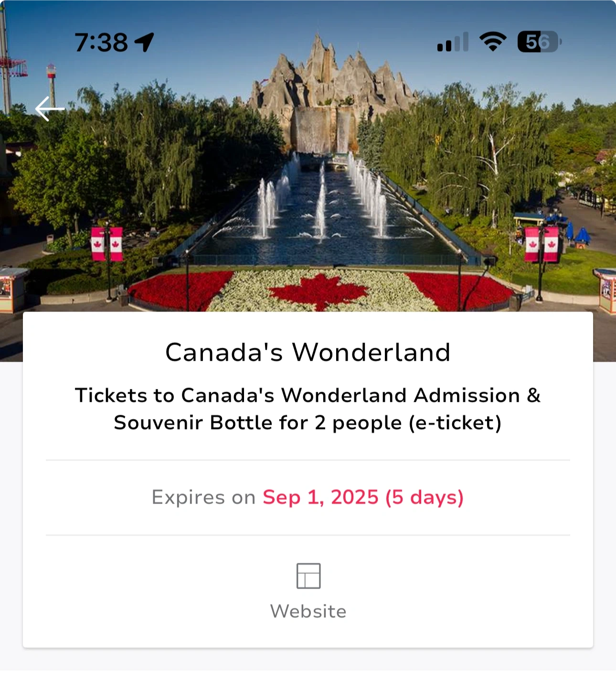Tap the "(5 days)" remaining text
Viewport: 616px width, 688px height.
(x=425, y=497)
